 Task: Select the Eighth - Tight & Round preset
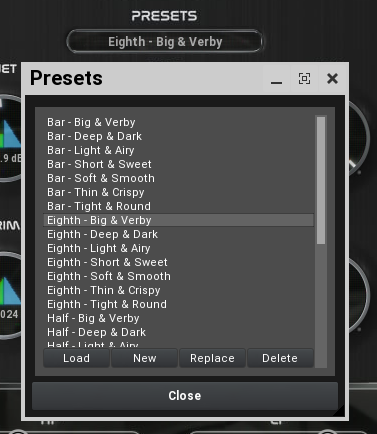coord(178,304)
